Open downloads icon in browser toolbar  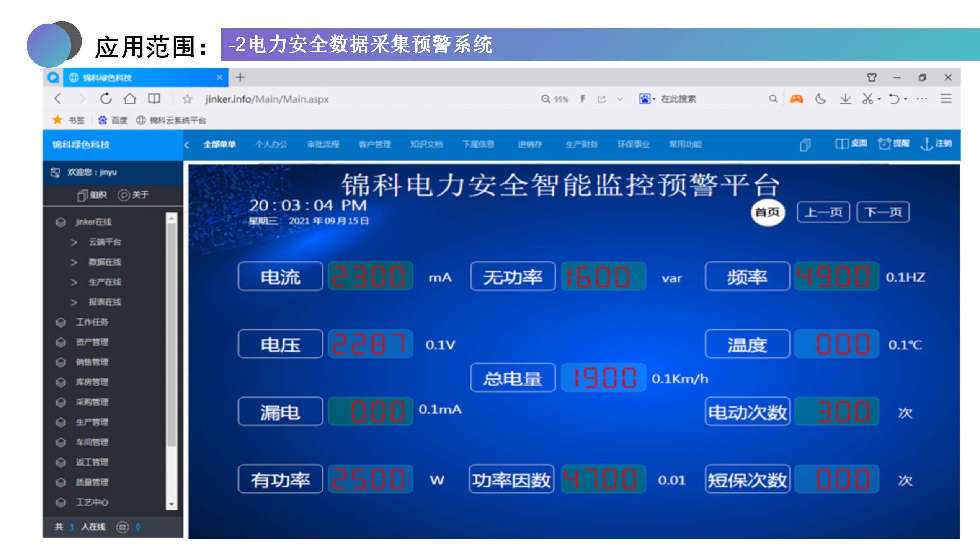click(845, 99)
